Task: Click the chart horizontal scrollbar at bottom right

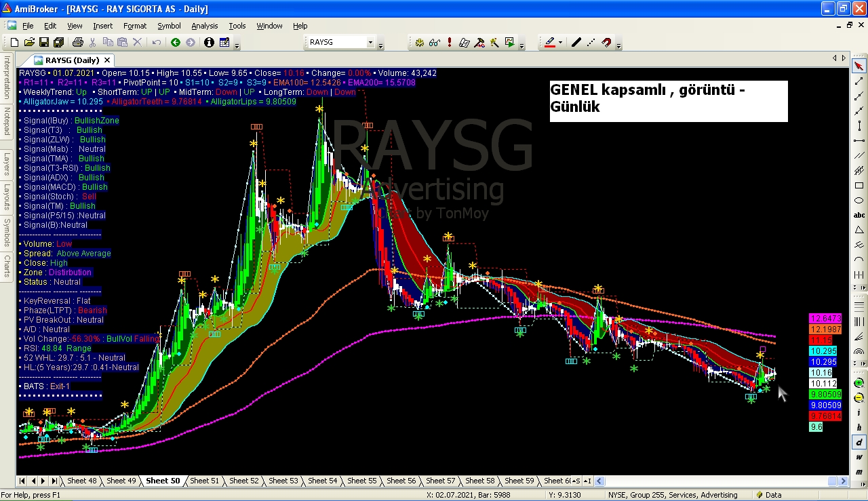Action: click(x=722, y=481)
